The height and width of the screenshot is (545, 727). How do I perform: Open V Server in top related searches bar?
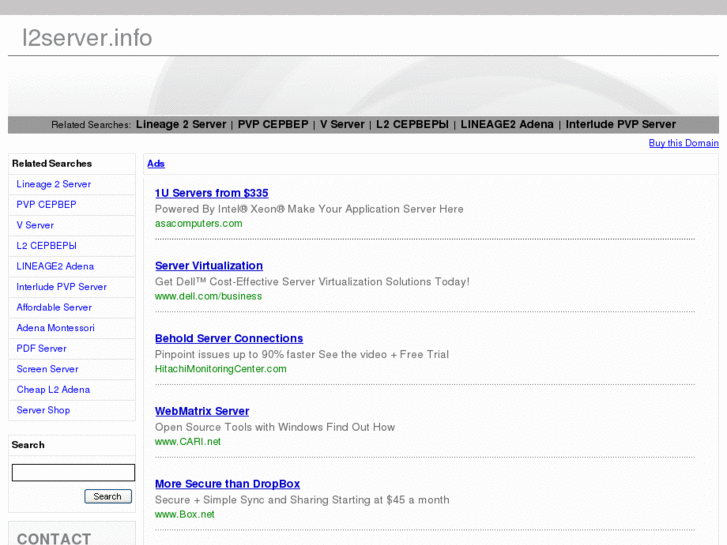pyautogui.click(x=342, y=124)
